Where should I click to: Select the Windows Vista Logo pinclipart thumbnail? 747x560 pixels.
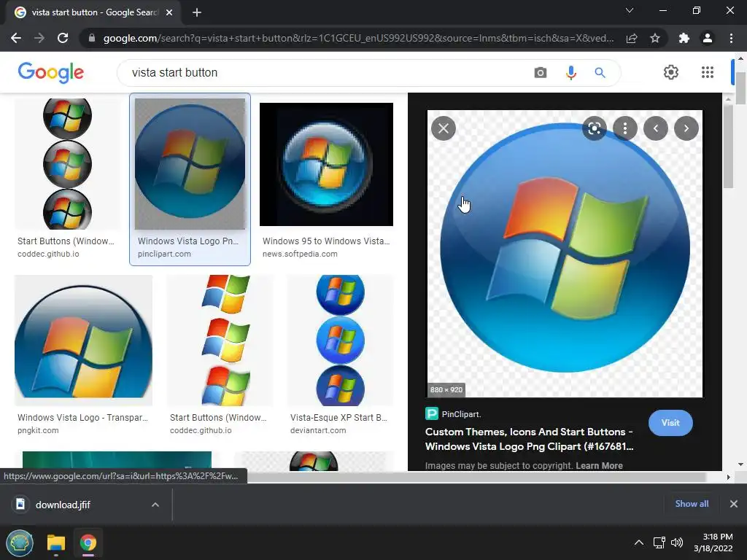click(190, 164)
